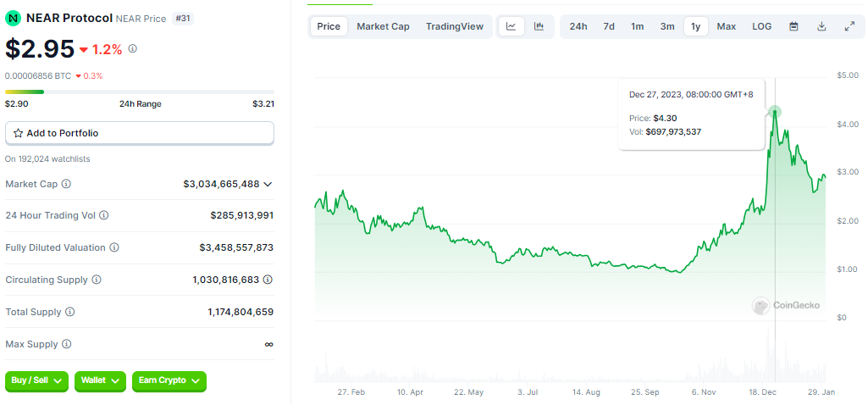Open Market Cap info icon
Image resolution: width=868 pixels, height=405 pixels.
[66, 183]
